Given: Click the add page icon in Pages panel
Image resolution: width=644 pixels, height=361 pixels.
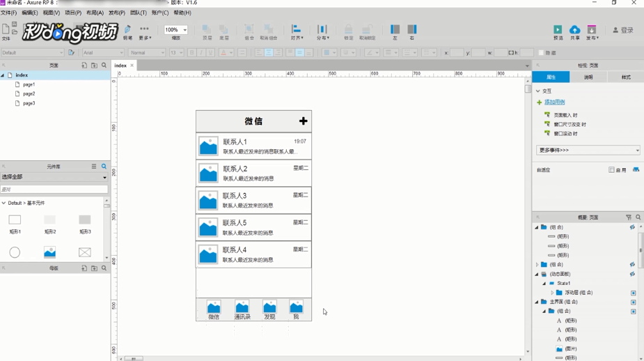Looking at the screenshot, I should pos(84,66).
